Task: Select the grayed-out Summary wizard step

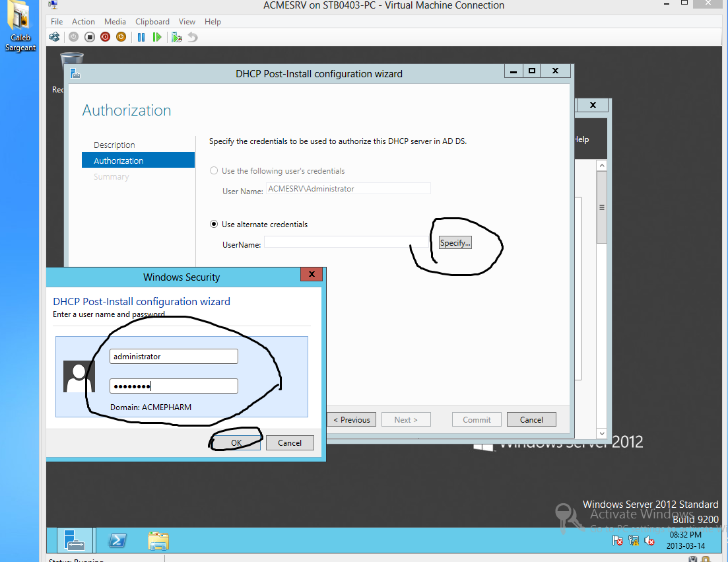Action: [x=112, y=176]
